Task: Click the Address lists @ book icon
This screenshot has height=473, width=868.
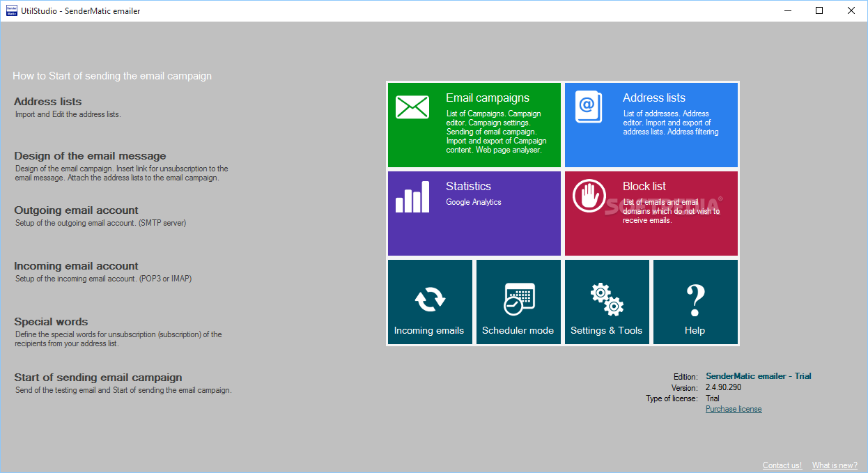Action: (589, 107)
